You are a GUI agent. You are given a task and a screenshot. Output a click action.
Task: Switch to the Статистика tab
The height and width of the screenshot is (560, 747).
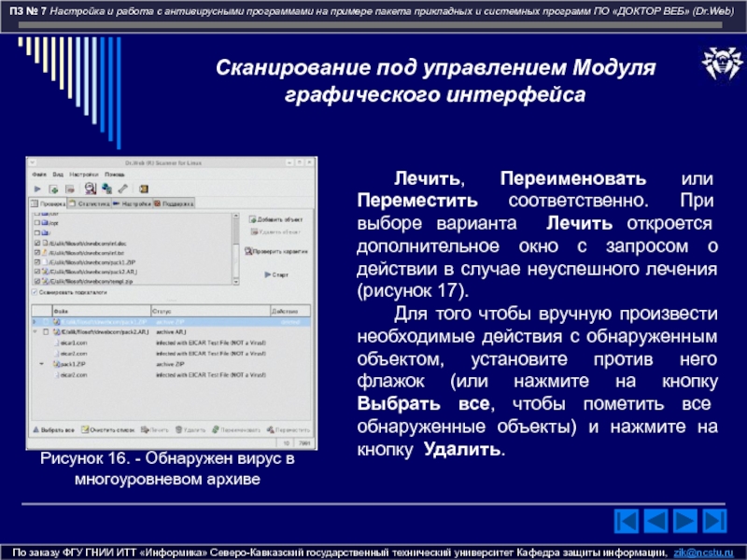(89, 203)
